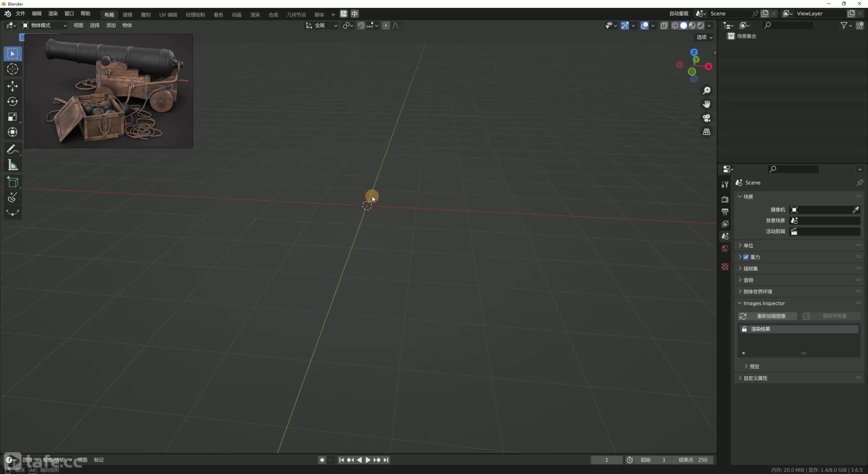Open the World properties tab
Viewport: 868px width, 474px height.
point(725,249)
